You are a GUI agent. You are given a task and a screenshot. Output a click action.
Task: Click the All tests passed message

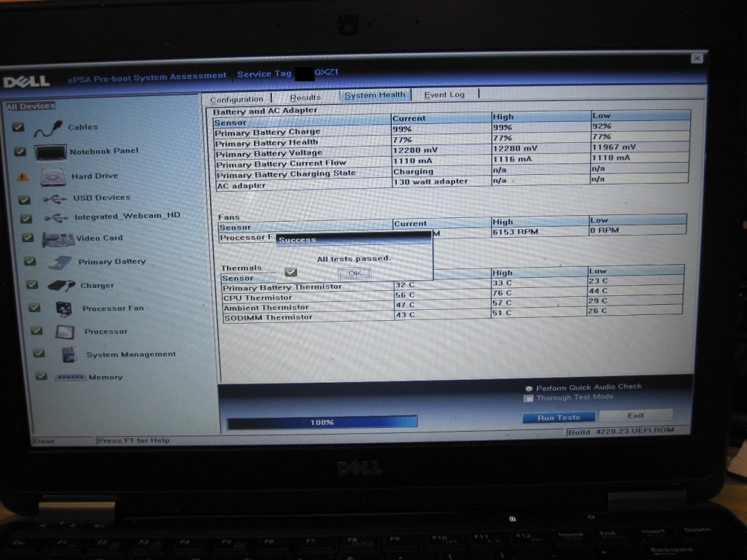[354, 259]
